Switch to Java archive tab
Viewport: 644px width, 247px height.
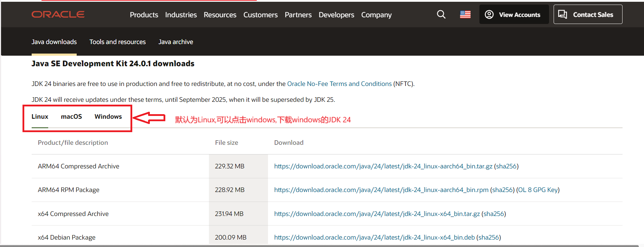pos(176,42)
